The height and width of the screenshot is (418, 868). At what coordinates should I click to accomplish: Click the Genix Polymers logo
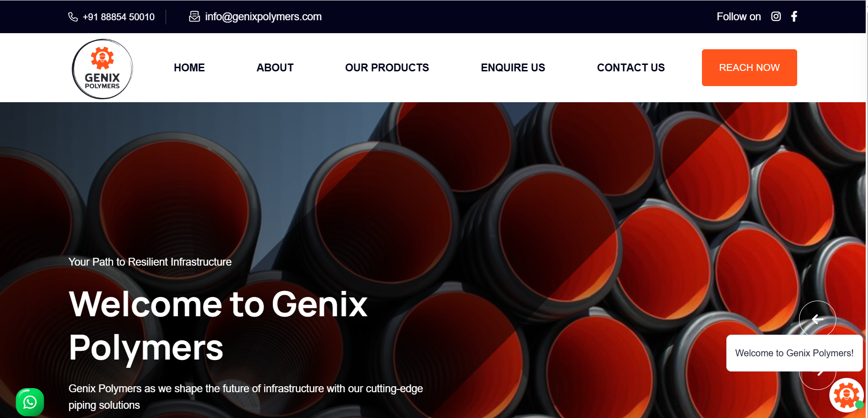(102, 69)
